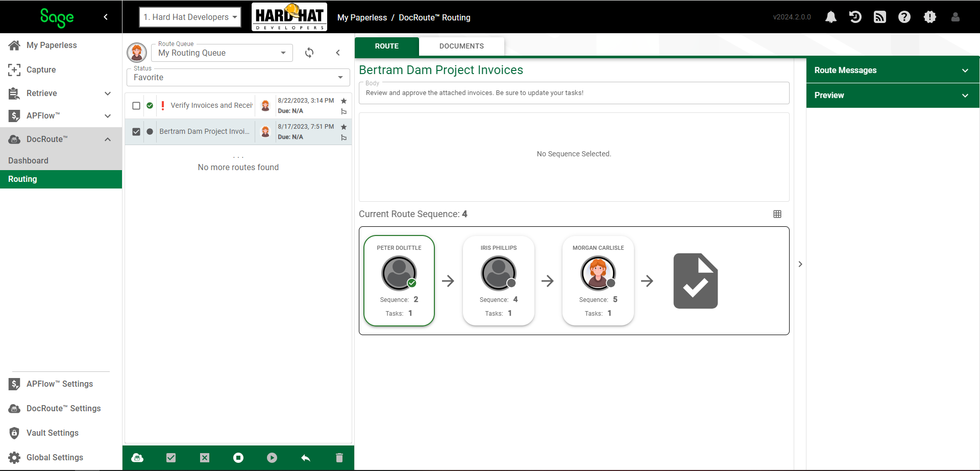Click the Hard Hat Developers logo
The width and height of the screenshot is (980, 471).
(289, 17)
